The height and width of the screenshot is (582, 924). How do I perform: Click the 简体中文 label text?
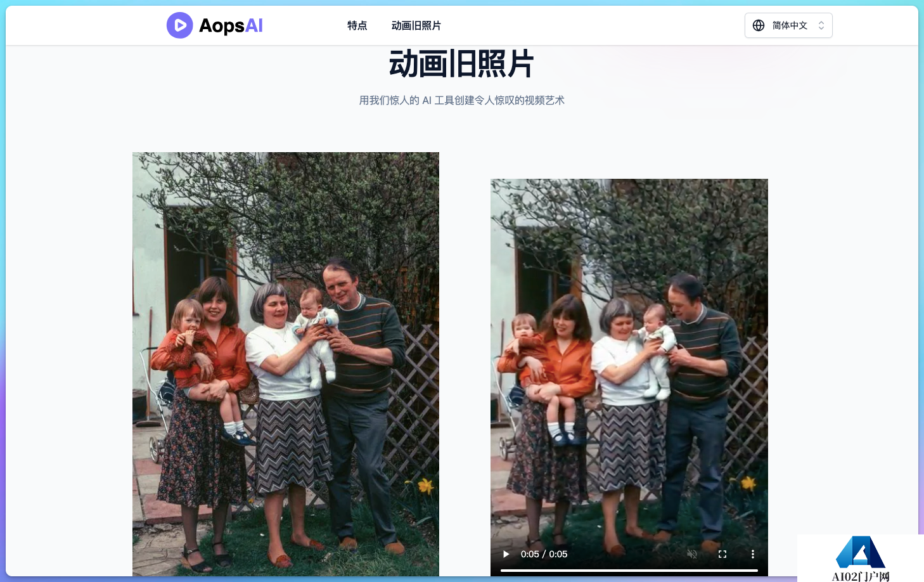pos(790,25)
